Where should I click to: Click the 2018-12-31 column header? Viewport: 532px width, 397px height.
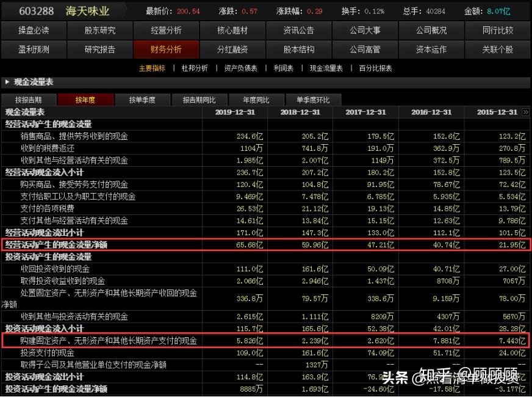300,112
